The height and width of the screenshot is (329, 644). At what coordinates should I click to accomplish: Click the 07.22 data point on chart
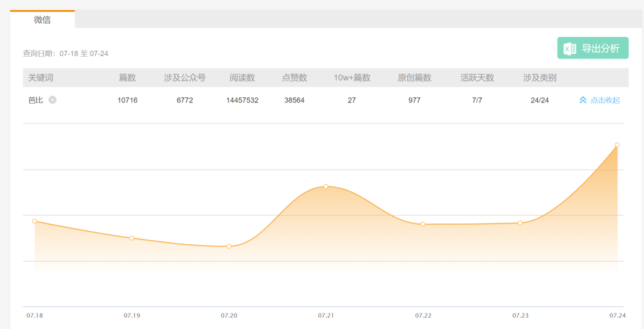423,224
